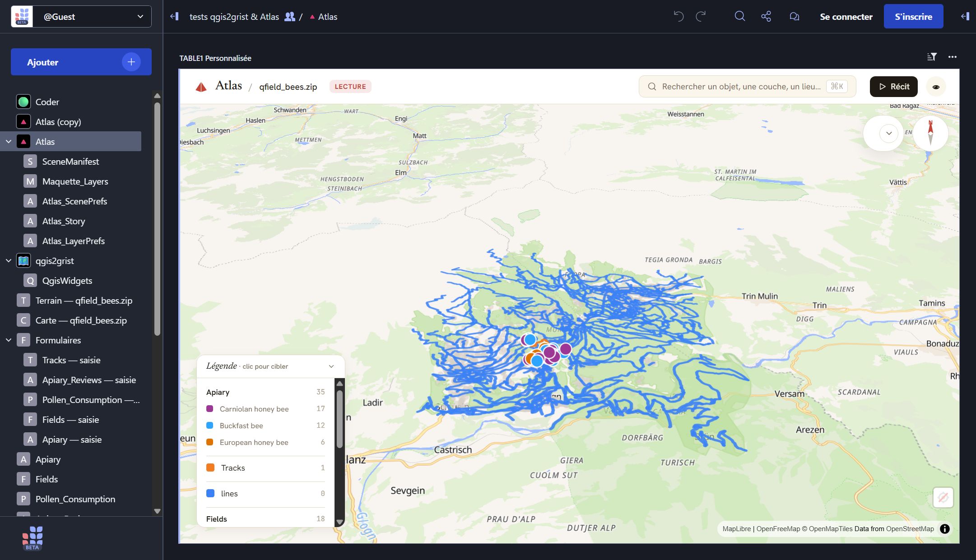Start the Récit story button
Screen dimensions: 976x560
click(893, 87)
